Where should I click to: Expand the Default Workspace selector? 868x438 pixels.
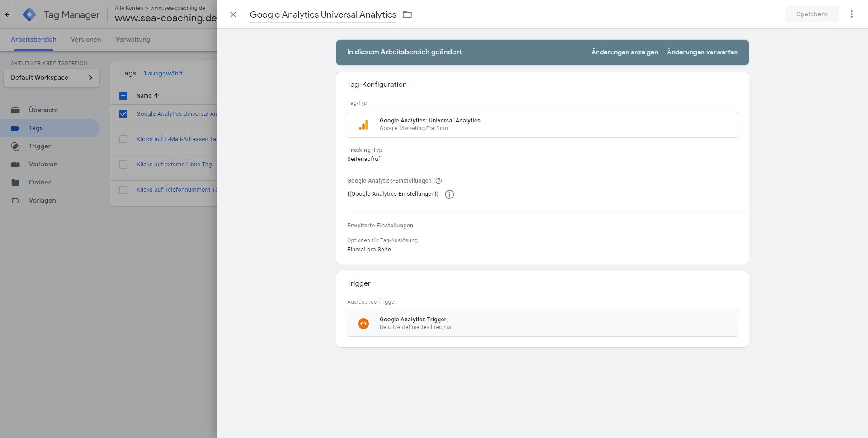coord(52,78)
